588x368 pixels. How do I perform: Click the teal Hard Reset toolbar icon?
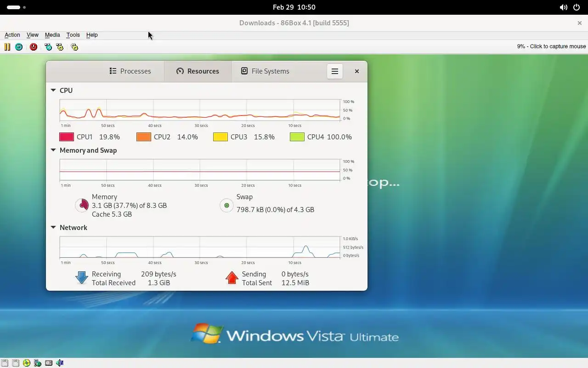pyautogui.click(x=19, y=47)
